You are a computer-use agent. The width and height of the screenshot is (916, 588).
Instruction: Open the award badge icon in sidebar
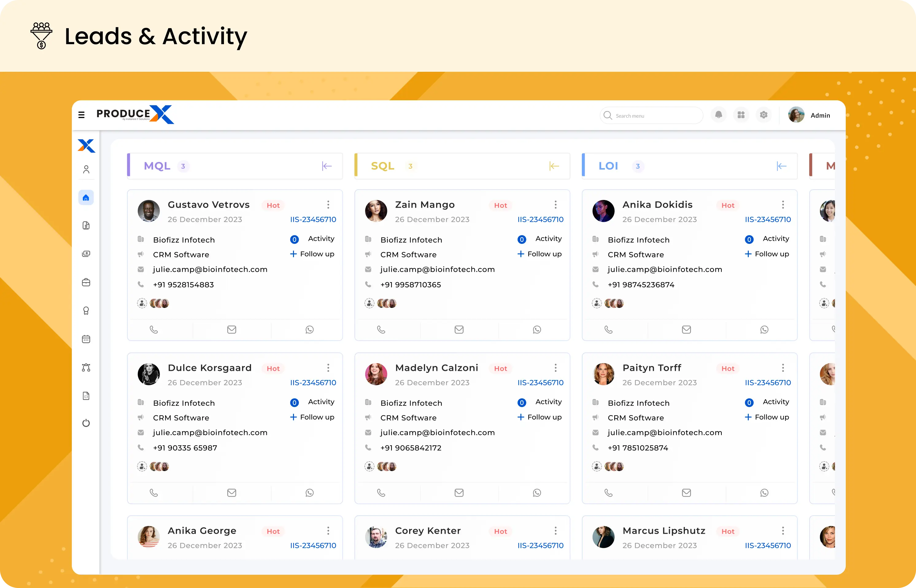[86, 311]
